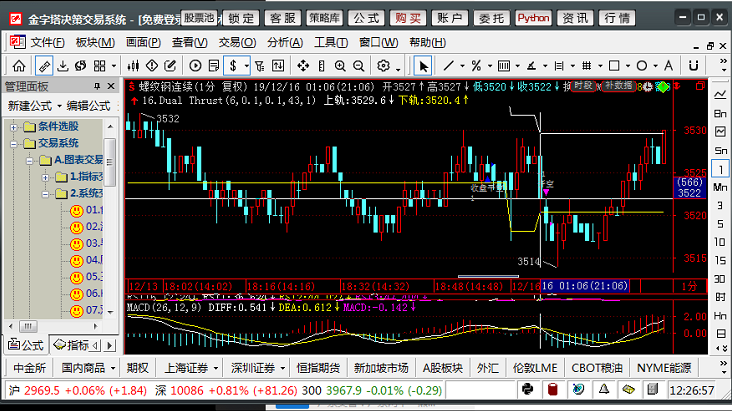Toggle the 补数据 chart option
732x411 pixels.
pyautogui.click(x=620, y=87)
